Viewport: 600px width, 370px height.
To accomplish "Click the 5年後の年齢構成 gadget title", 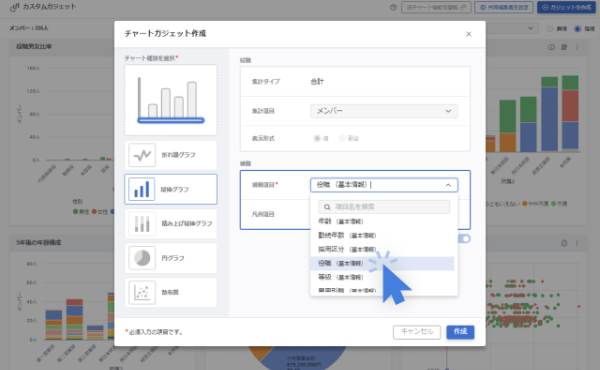I will tap(38, 243).
